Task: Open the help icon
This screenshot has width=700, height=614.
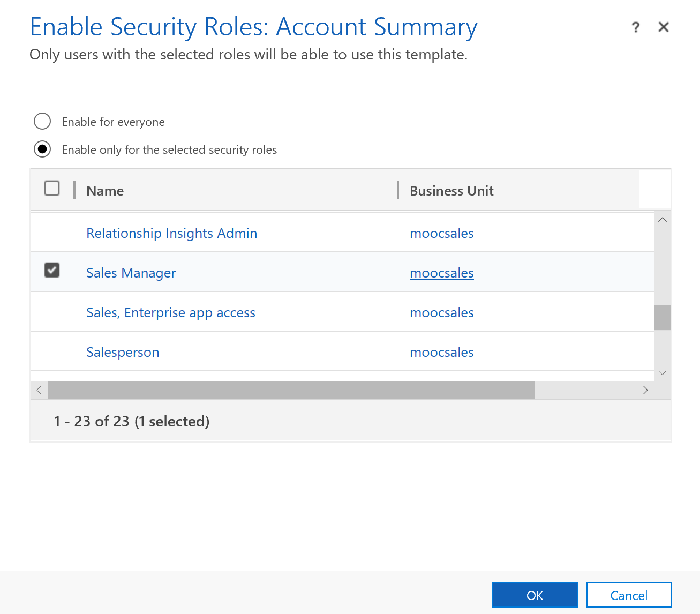Action: point(636,27)
